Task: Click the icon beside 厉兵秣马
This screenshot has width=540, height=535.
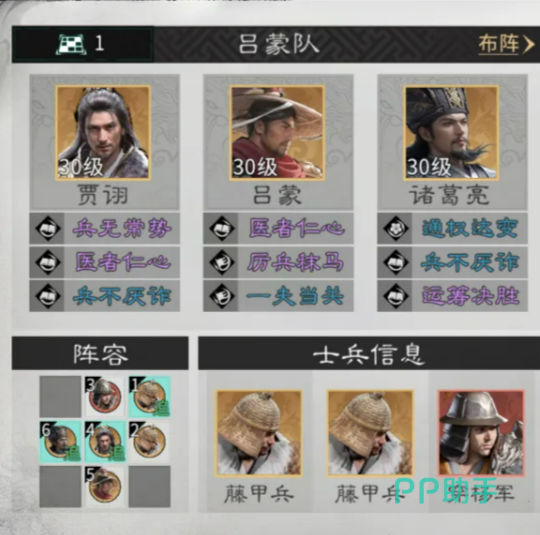Action: tap(221, 262)
